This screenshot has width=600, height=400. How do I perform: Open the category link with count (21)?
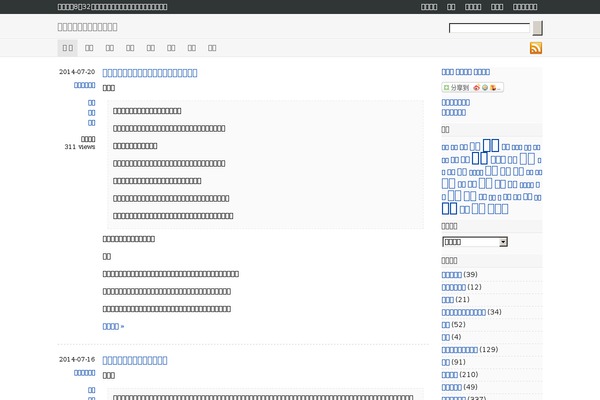pos(448,300)
